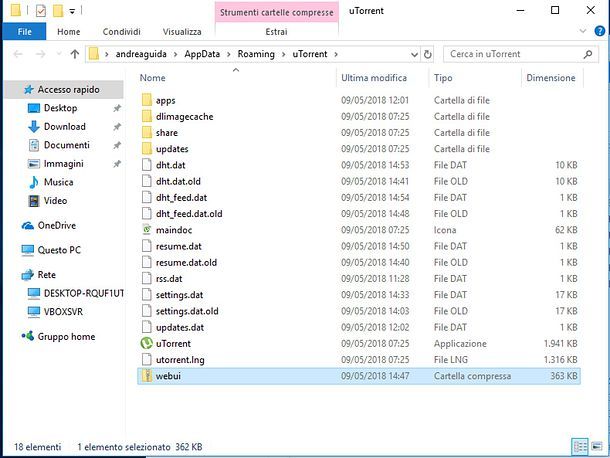Open the Condividi ribbon tab
This screenshot has height=458, width=610.
[x=121, y=32]
